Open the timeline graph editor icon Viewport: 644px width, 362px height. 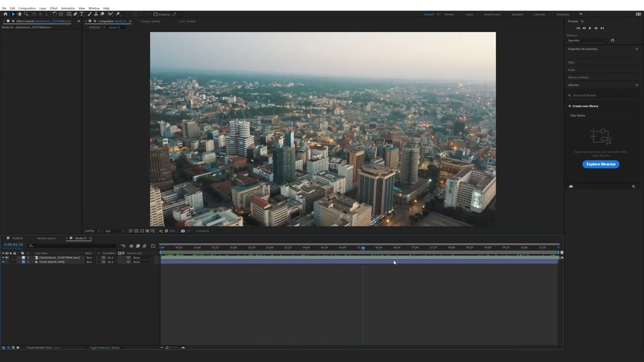(153, 246)
